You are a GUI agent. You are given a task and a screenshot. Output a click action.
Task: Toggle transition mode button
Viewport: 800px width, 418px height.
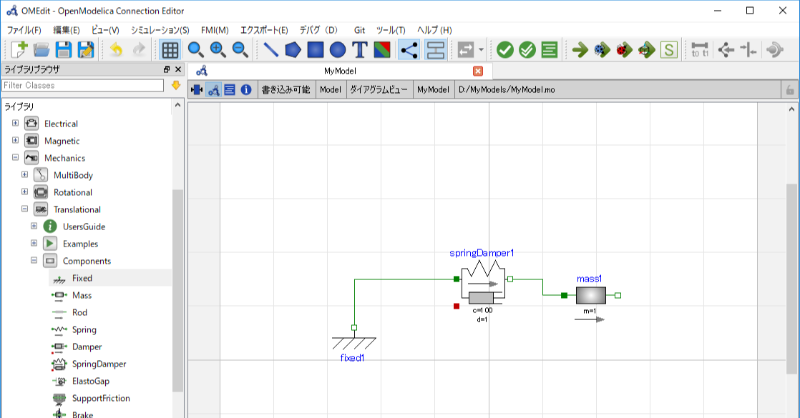coord(435,50)
